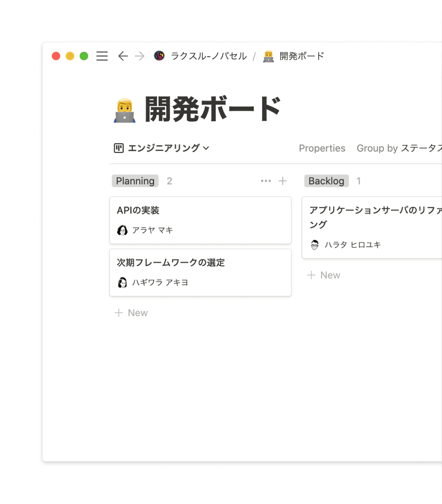The image size is (442, 504).
Task: Open the hamburger sidebar menu
Action: click(102, 56)
